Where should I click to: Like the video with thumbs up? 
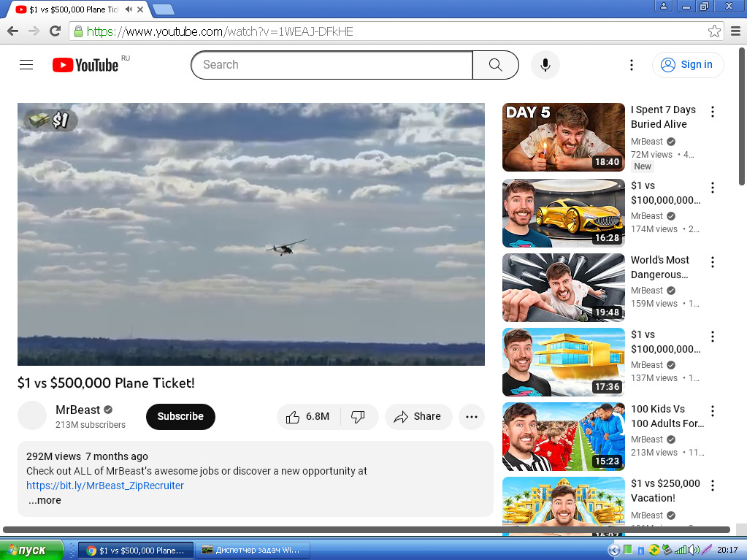point(308,417)
